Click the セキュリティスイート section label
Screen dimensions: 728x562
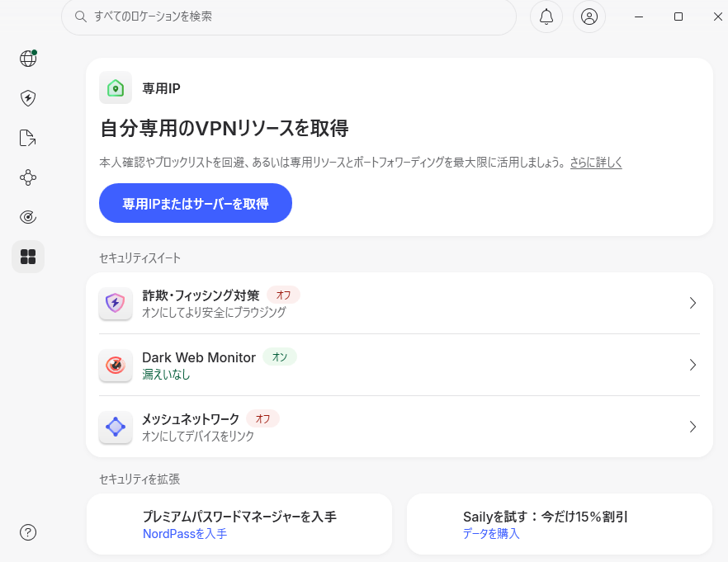[x=139, y=258]
